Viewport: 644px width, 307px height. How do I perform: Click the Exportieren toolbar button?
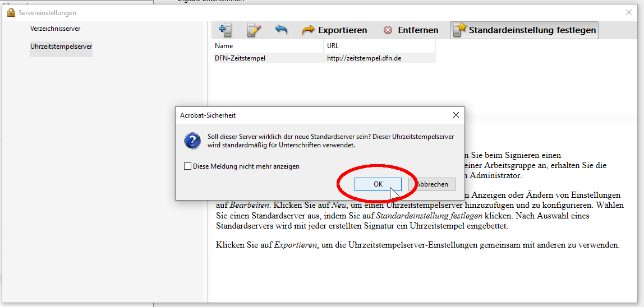coord(335,30)
